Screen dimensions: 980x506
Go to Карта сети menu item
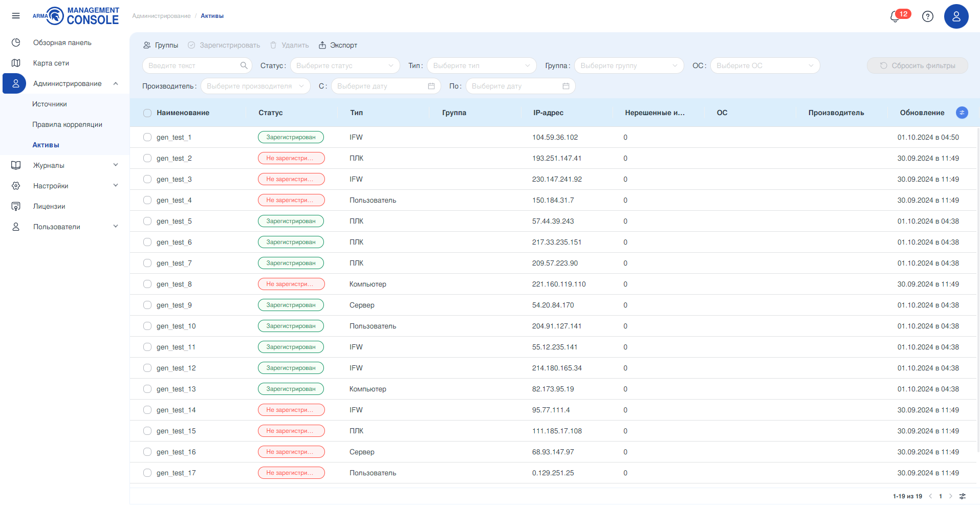click(x=51, y=63)
